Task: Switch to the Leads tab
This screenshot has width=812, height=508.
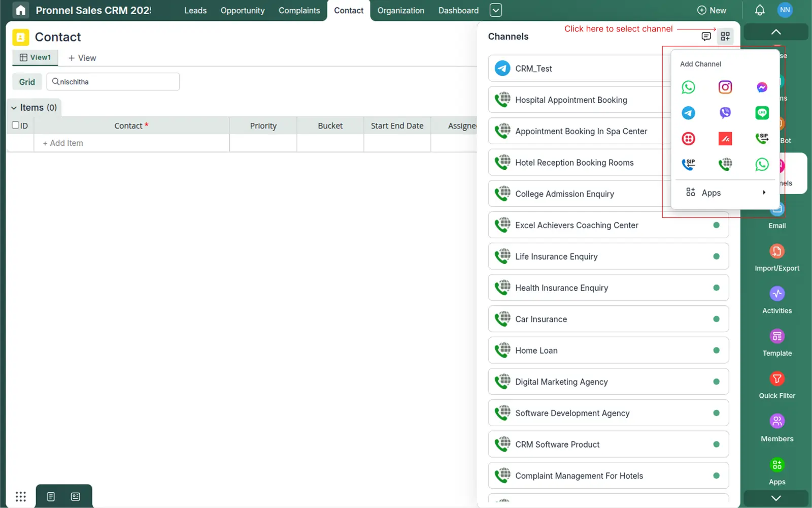Action: tap(195, 10)
